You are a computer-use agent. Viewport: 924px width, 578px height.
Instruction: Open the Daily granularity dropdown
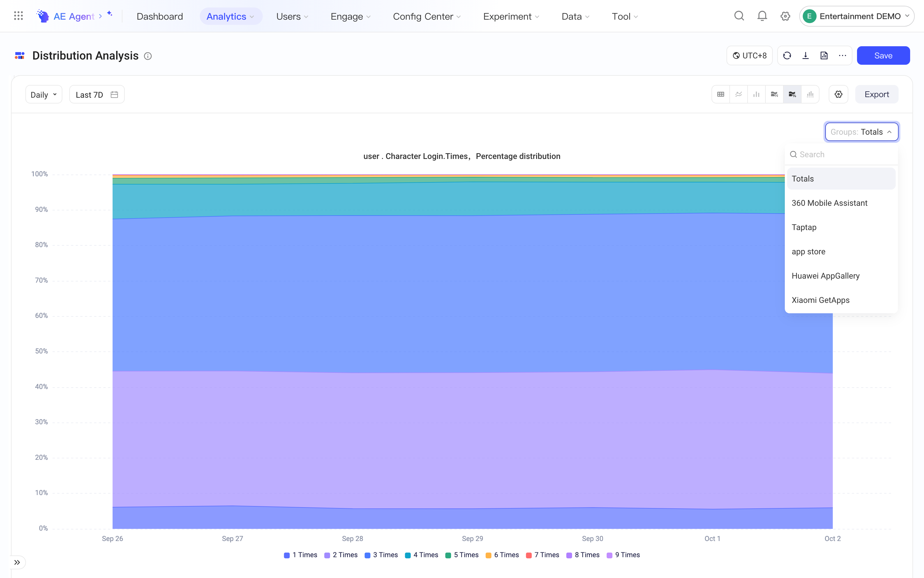44,95
